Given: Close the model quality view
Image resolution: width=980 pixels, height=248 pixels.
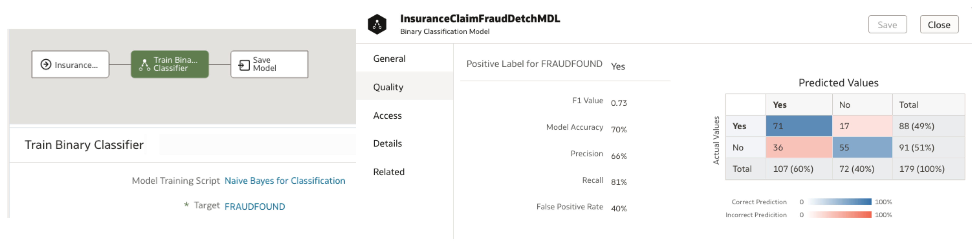Looking at the screenshot, I should click(x=939, y=24).
